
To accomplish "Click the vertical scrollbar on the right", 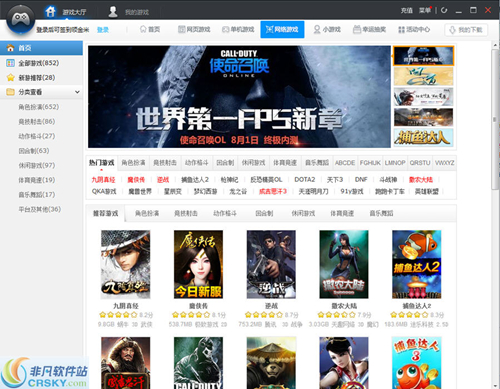I will [495, 120].
